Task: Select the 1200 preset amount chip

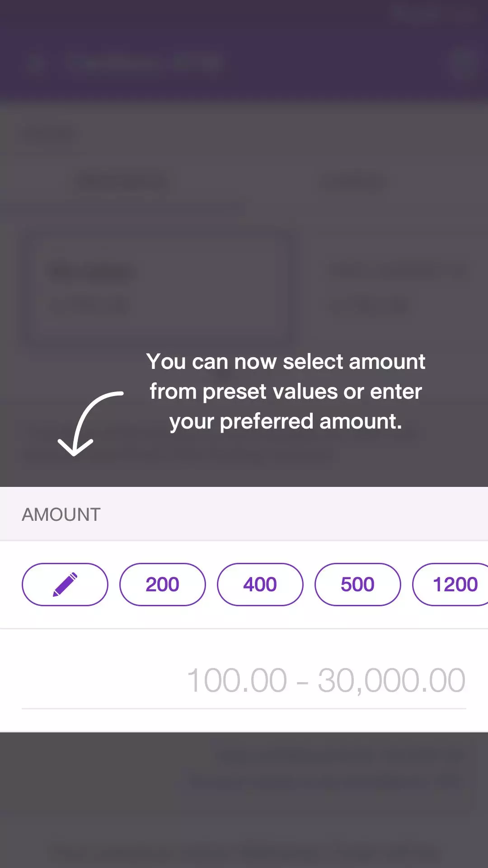Action: click(x=452, y=584)
